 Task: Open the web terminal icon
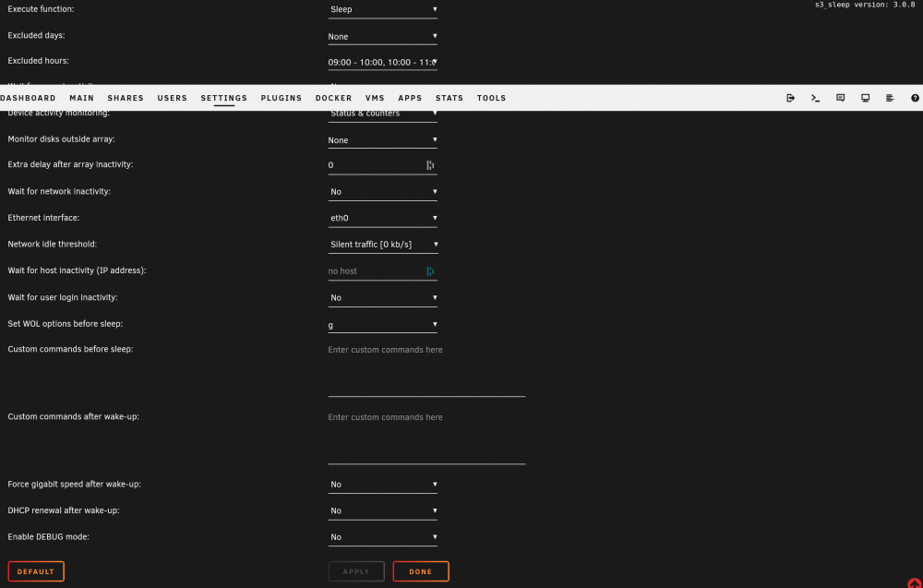[815, 98]
